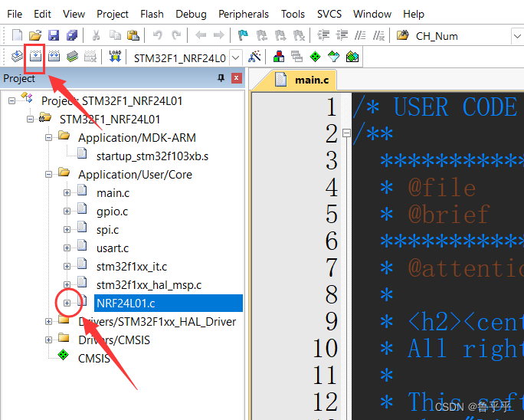Open the SVCS menu
The height and width of the screenshot is (420, 524).
[x=329, y=14]
